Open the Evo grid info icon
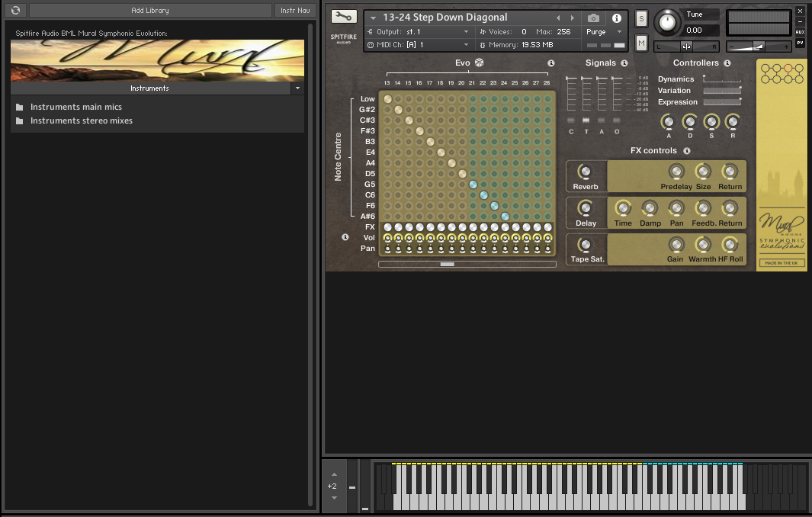Image resolution: width=812 pixels, height=517 pixels. tap(551, 63)
